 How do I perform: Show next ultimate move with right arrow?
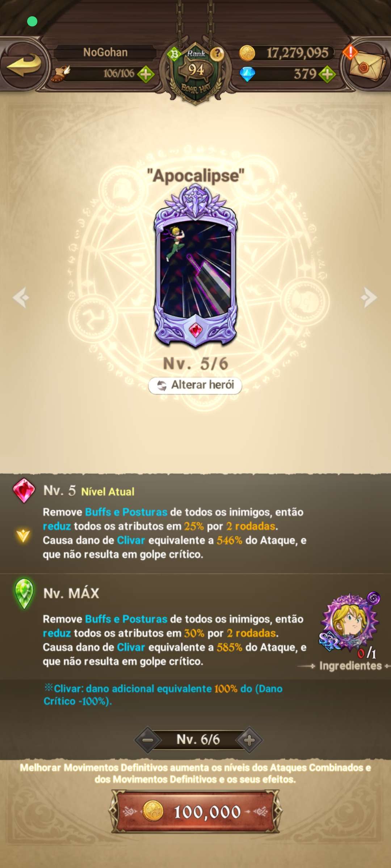tap(369, 297)
